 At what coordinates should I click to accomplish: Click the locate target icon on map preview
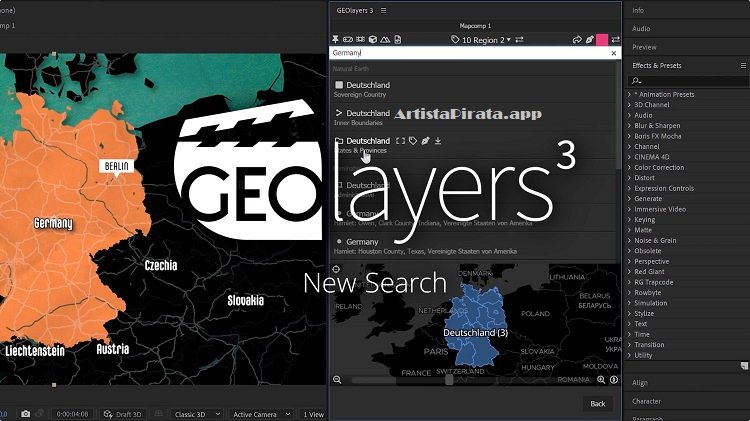336,269
